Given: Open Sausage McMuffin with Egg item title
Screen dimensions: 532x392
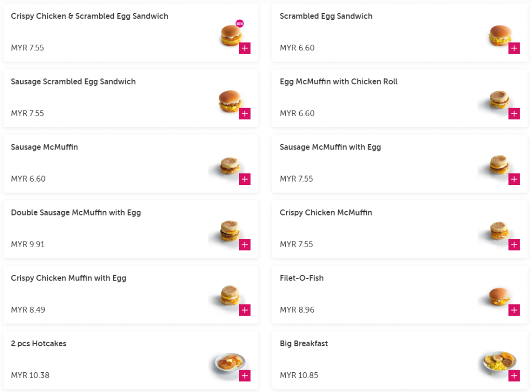Looking at the screenshot, I should click(x=330, y=147).
